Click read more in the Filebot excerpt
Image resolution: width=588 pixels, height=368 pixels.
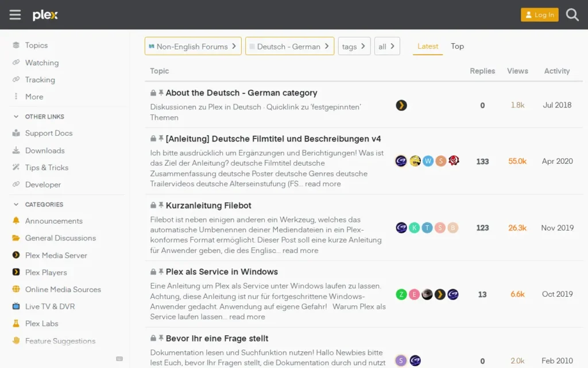[300, 250]
